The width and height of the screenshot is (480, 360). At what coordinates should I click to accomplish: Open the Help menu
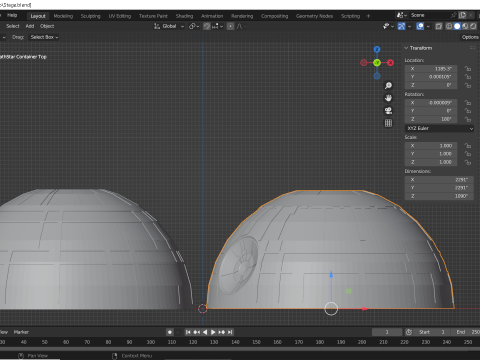point(12,15)
